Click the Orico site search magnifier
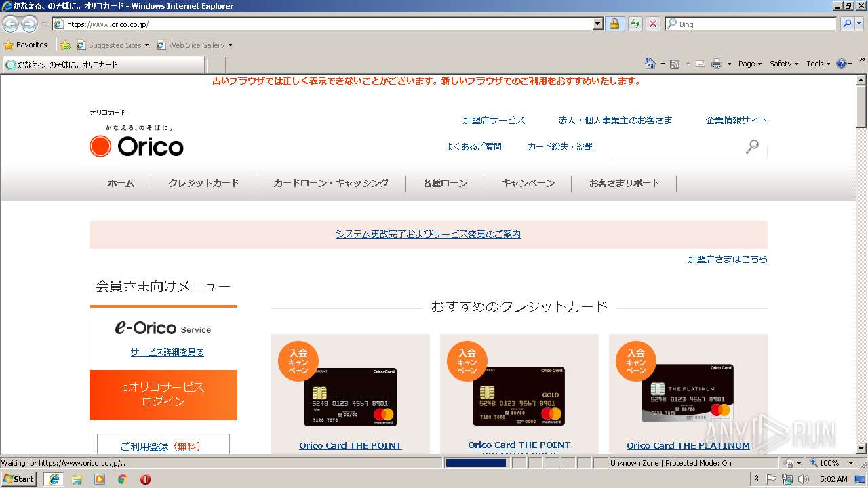Image resolution: width=868 pixels, height=488 pixels. pyautogui.click(x=752, y=146)
